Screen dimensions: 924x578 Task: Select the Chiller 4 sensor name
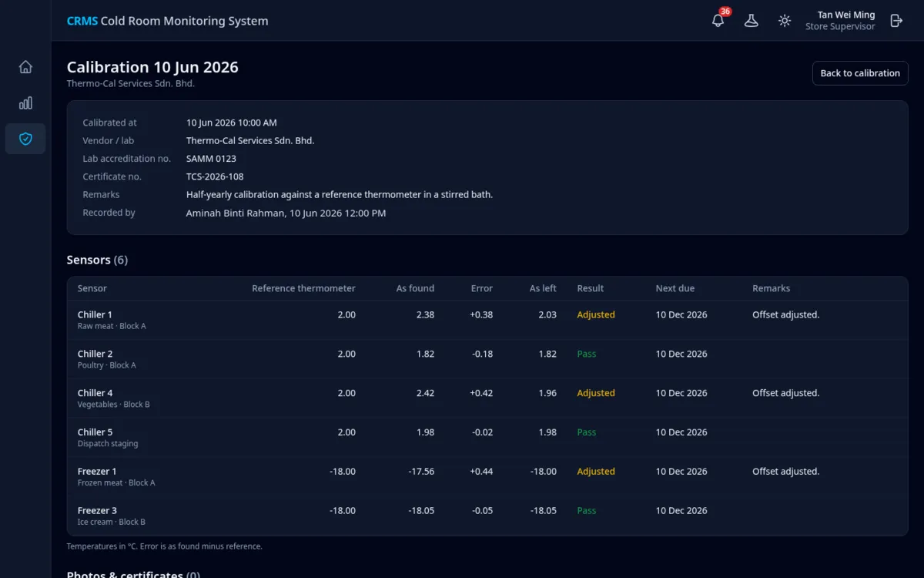[x=95, y=393]
